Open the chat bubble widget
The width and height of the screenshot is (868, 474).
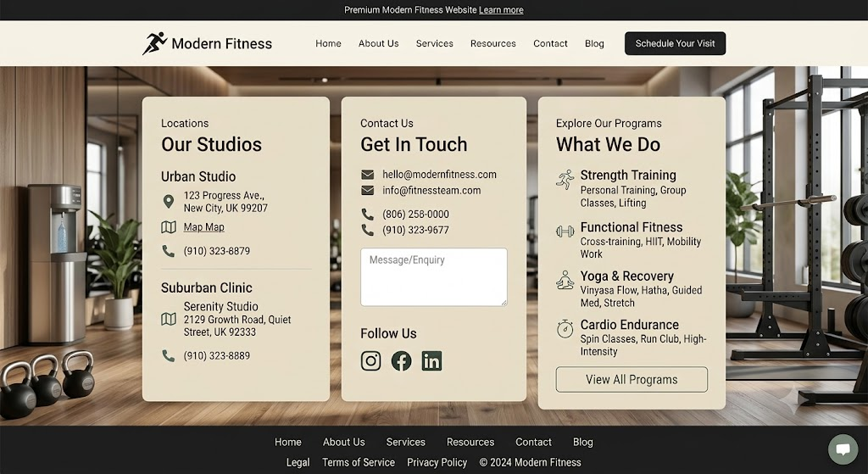pyautogui.click(x=843, y=449)
